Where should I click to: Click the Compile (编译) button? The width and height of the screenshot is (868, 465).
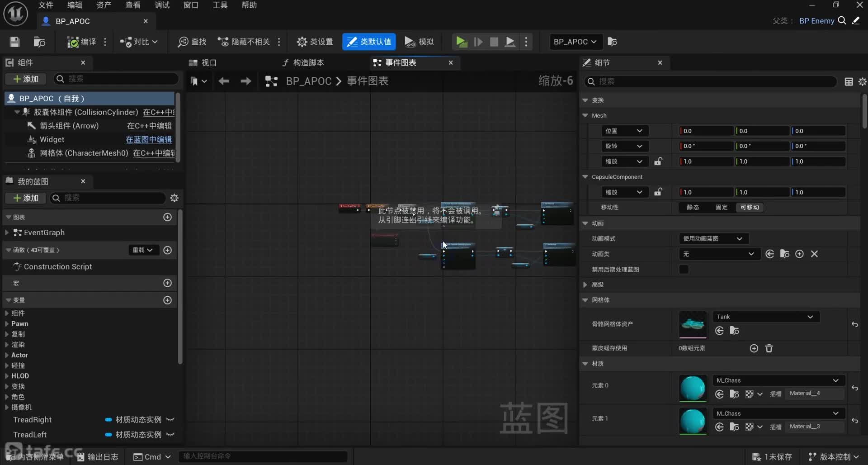pos(81,42)
